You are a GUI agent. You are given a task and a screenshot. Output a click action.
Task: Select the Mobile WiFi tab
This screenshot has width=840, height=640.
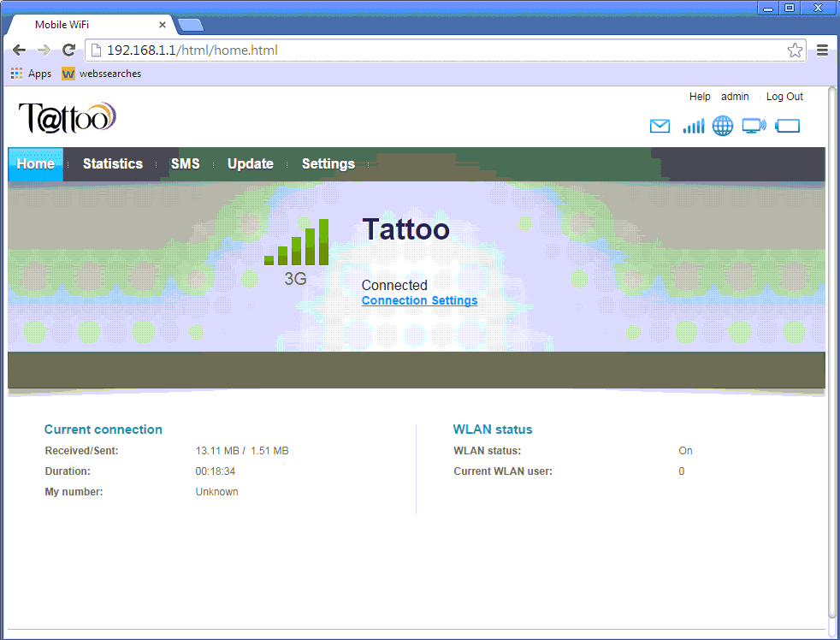click(x=91, y=25)
